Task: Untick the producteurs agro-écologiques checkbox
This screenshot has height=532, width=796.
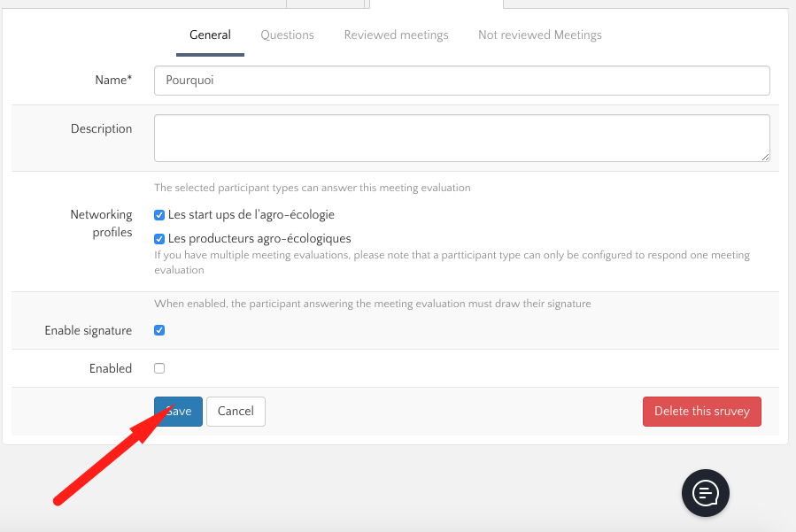Action: coord(159,239)
